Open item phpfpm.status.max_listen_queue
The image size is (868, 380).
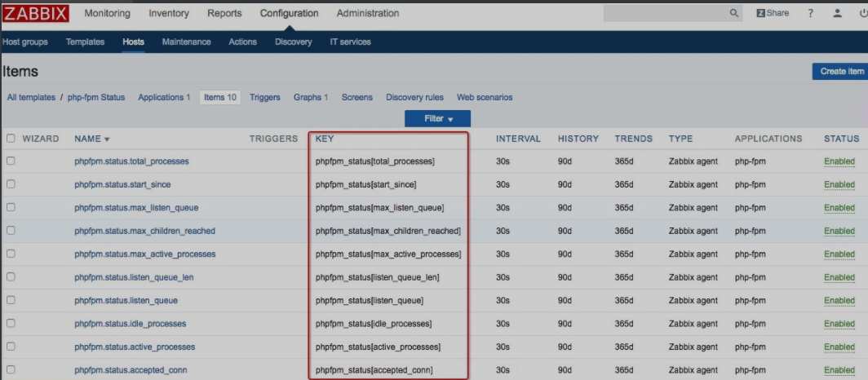136,208
